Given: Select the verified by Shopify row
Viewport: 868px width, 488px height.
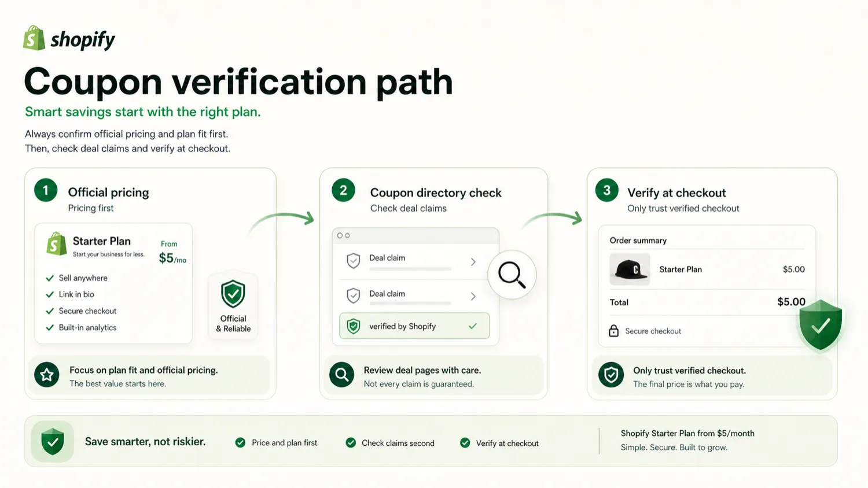Looking at the screenshot, I should tap(414, 326).
